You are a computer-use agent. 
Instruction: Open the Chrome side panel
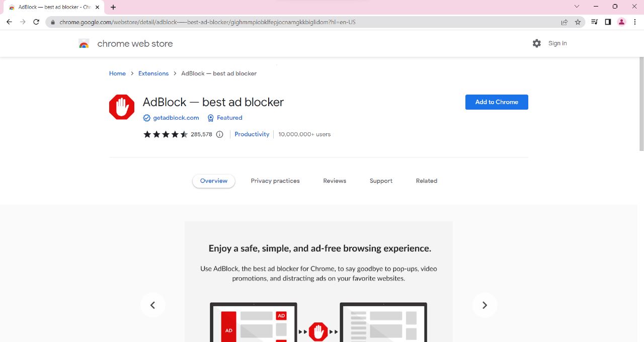pyautogui.click(x=608, y=22)
